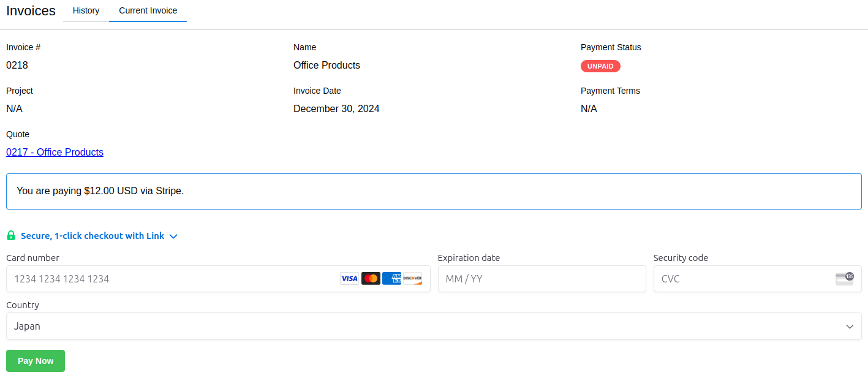Click the Invoices page heading

(x=31, y=10)
